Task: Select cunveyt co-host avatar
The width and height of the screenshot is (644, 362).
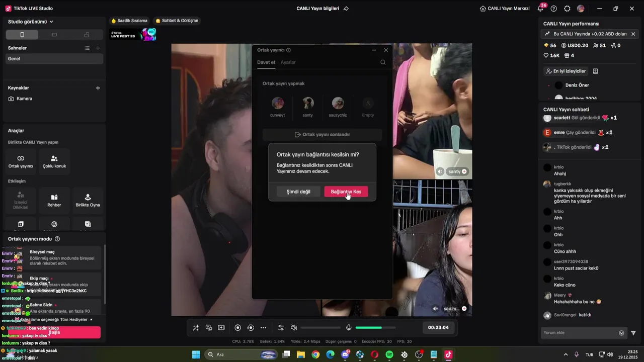Action: click(x=278, y=104)
